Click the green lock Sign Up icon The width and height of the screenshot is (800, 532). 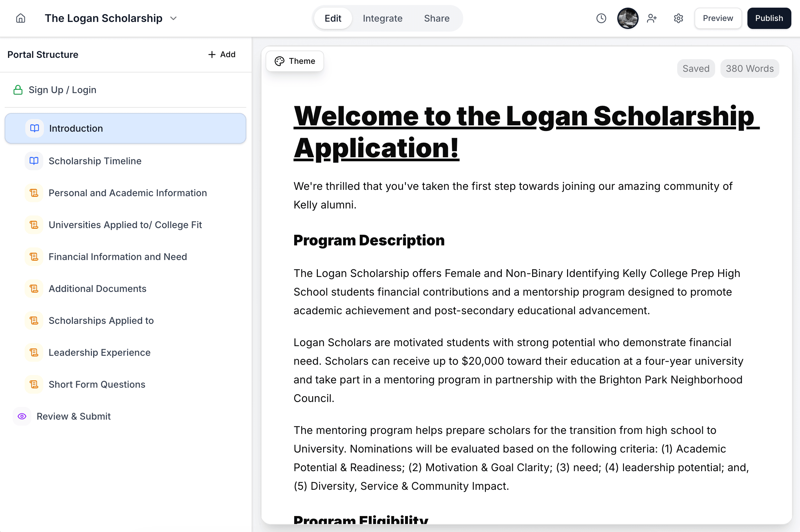coord(18,90)
